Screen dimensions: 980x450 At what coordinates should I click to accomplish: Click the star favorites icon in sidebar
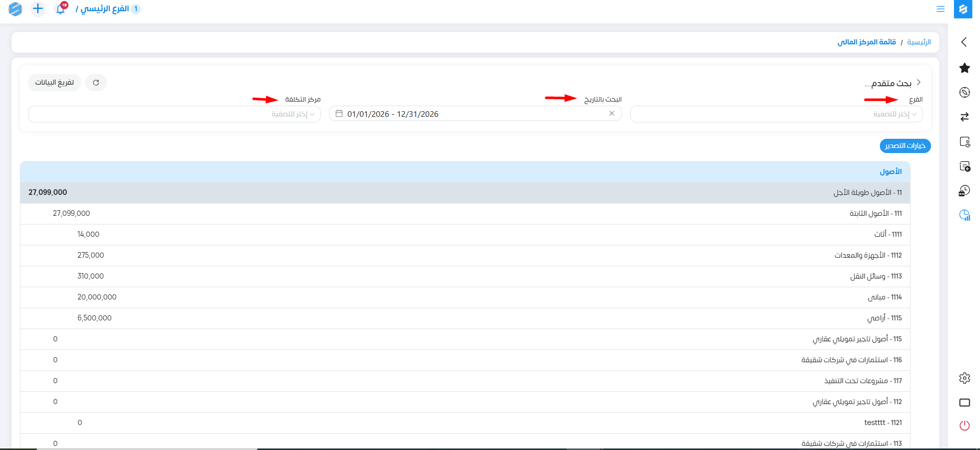964,68
